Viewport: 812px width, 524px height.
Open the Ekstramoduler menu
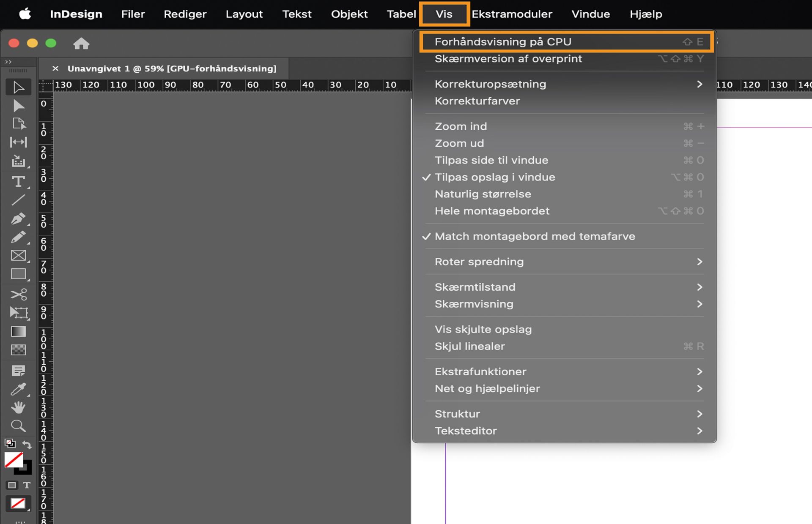pyautogui.click(x=512, y=14)
